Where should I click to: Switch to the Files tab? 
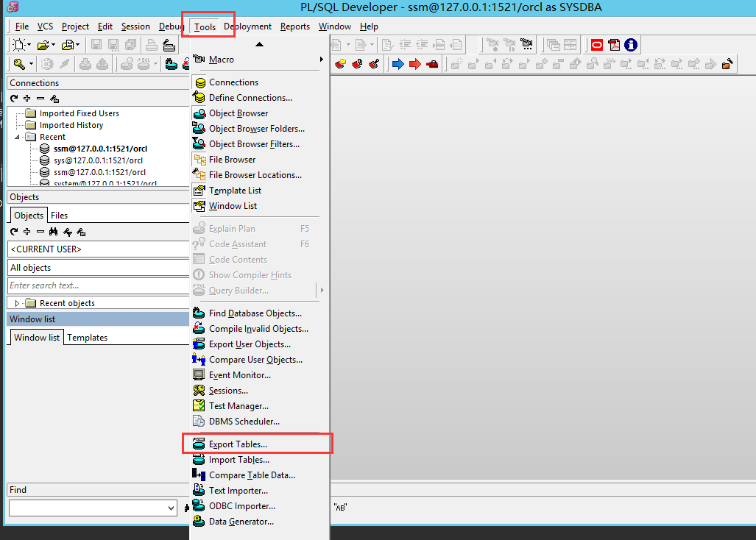60,216
